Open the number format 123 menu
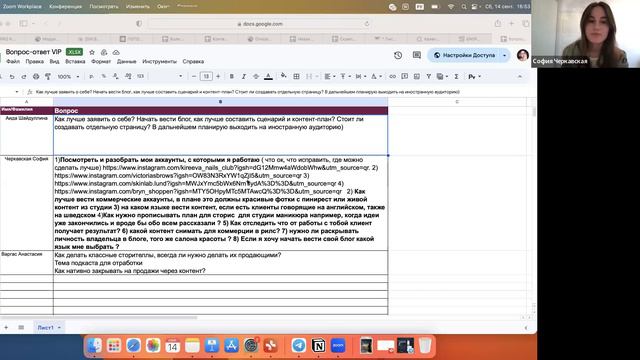 tap(140, 76)
